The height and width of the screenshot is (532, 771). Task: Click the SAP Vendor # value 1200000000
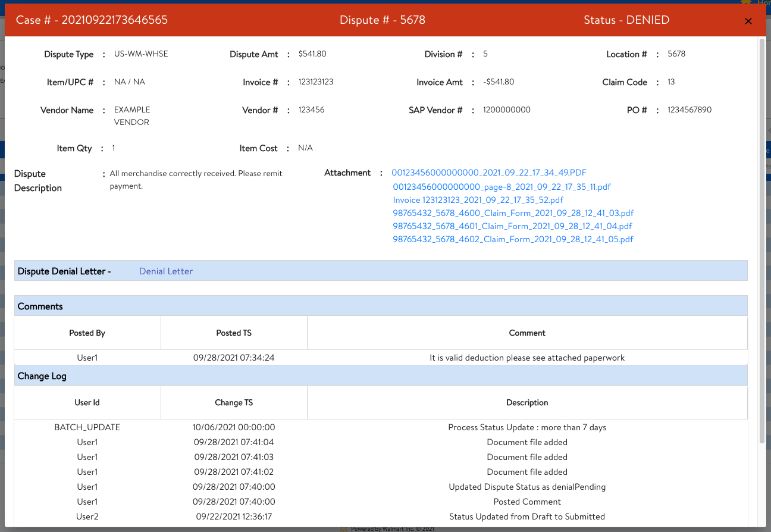point(507,109)
